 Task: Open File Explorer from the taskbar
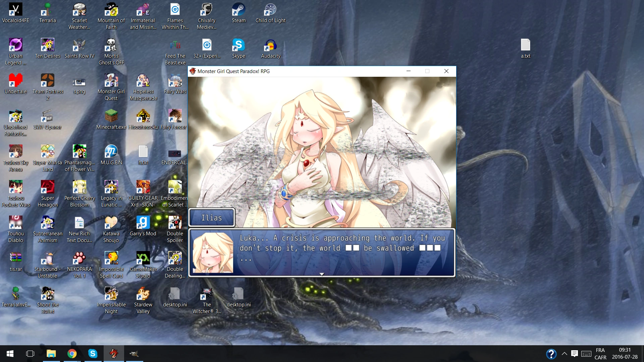click(x=51, y=354)
